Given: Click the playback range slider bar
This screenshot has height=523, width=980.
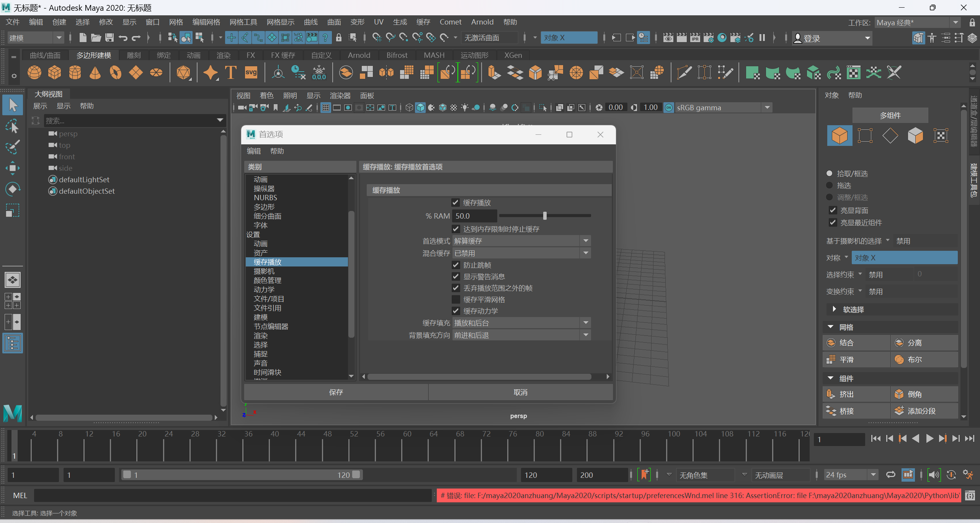Looking at the screenshot, I should pos(242,475).
